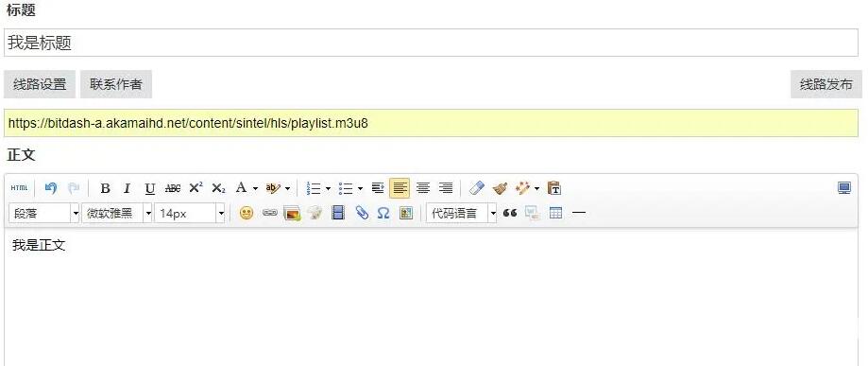The image size is (868, 366).
Task: Click the undo arrow icon
Action: tap(50, 188)
